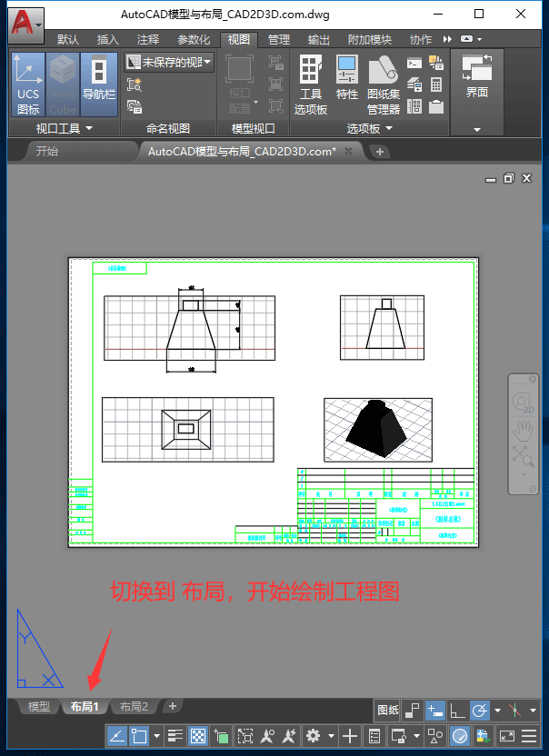
Task: Switch to the 模型 layout tab
Action: tap(38, 707)
